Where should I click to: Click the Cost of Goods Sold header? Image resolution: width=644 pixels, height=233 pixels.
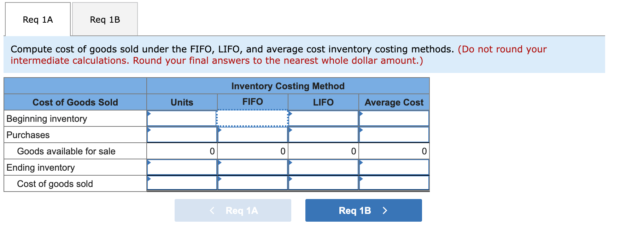tap(75, 102)
